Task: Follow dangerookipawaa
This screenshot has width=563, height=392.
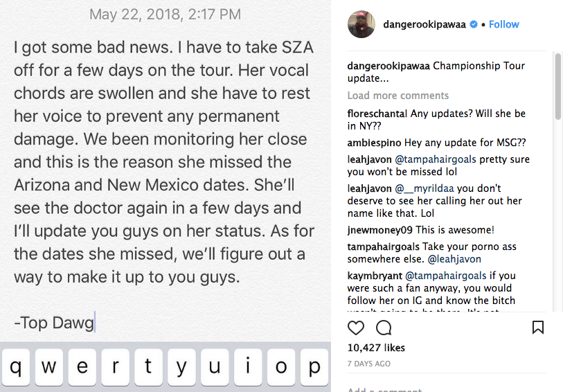Action: pyautogui.click(x=503, y=24)
